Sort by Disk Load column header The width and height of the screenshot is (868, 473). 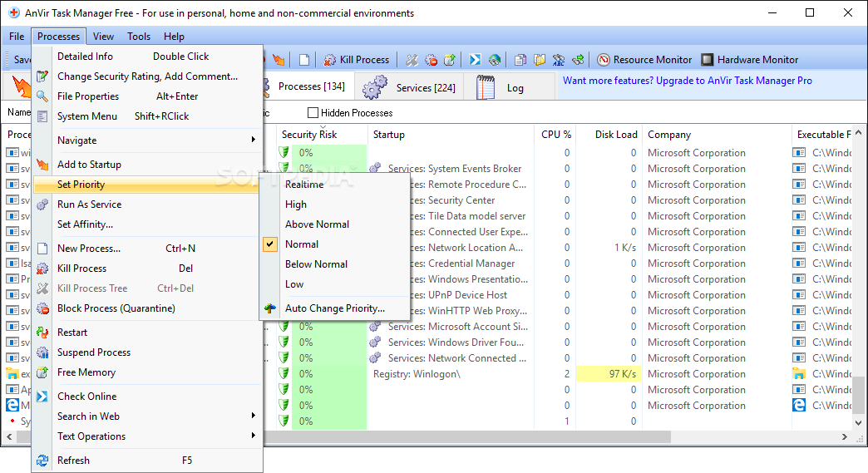point(609,135)
